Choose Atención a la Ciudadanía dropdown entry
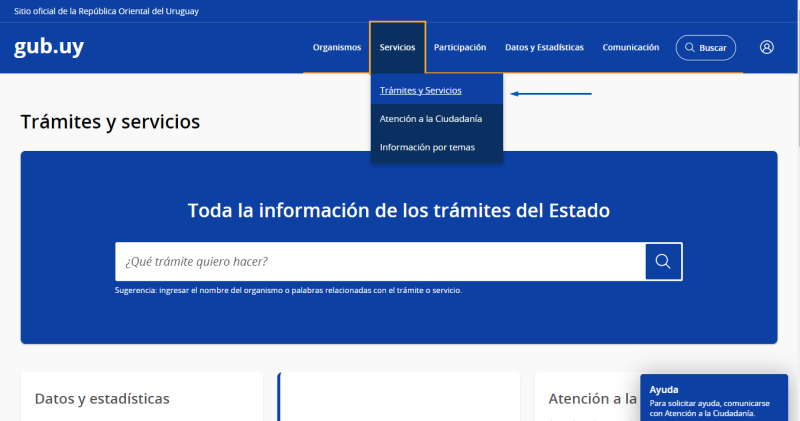Screen dimensions: 800x421 click(430, 118)
